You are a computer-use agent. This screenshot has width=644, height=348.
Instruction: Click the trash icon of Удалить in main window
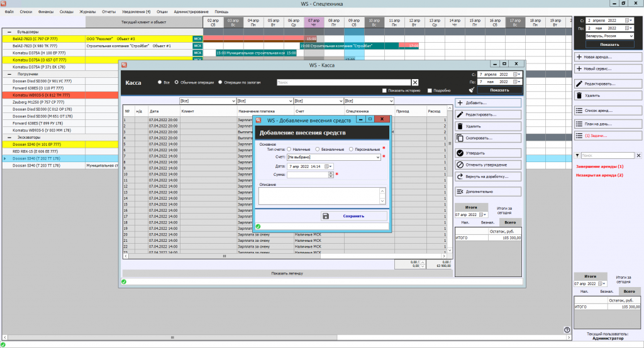(x=579, y=95)
